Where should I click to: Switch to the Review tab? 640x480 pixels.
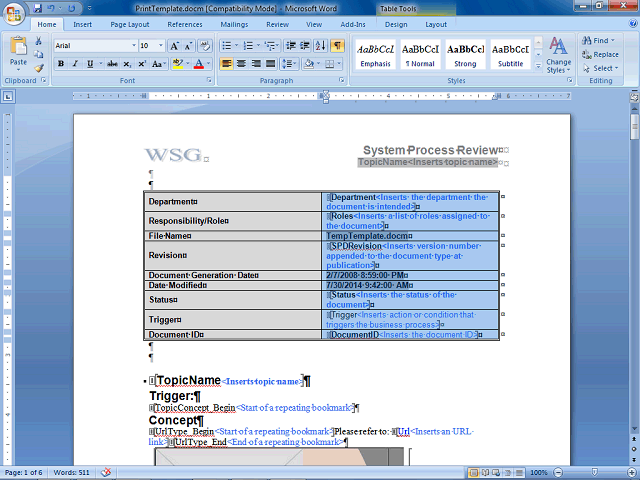click(x=278, y=24)
